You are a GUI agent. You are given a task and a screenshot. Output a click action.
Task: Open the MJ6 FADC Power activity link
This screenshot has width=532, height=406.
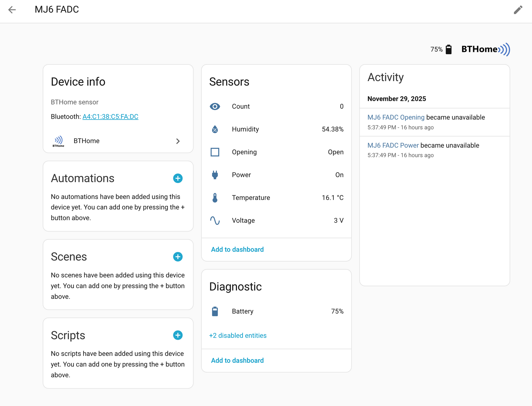(x=393, y=145)
